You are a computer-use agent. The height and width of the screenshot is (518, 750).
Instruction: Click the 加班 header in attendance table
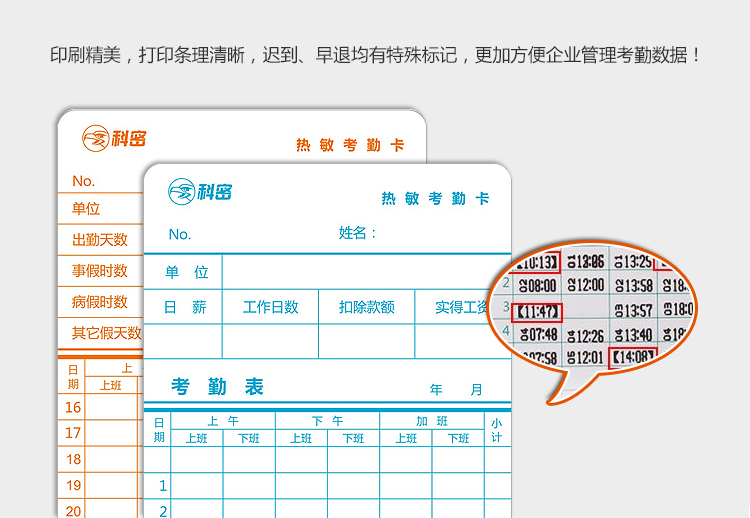(x=431, y=421)
